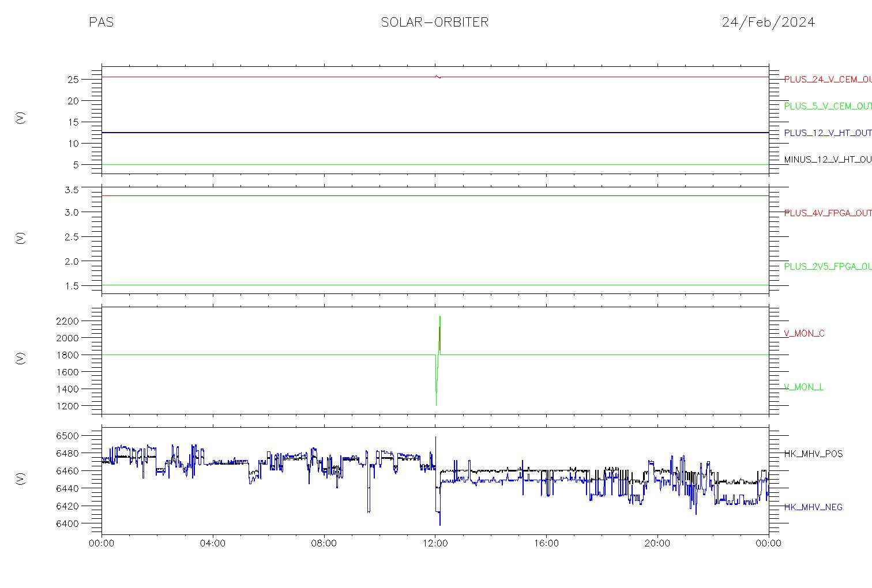Click the 08:00 time axis label
Viewport: 872px width, 588px height.
[324, 544]
